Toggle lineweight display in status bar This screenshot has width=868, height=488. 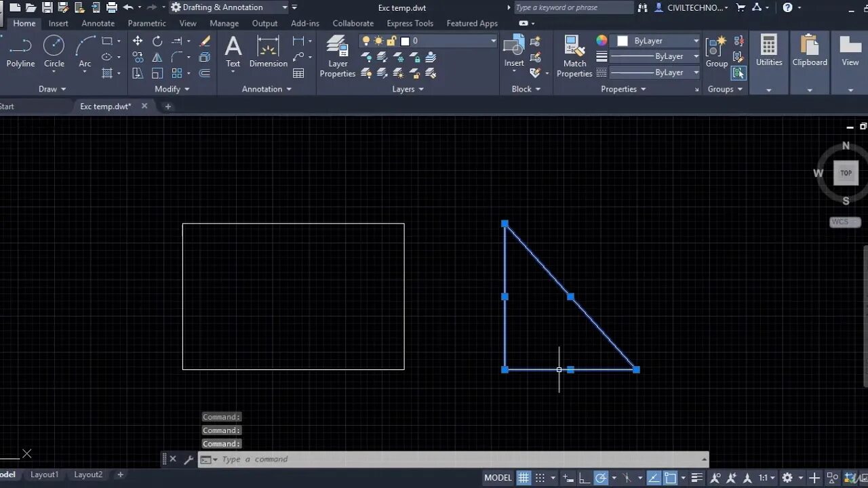click(x=696, y=478)
